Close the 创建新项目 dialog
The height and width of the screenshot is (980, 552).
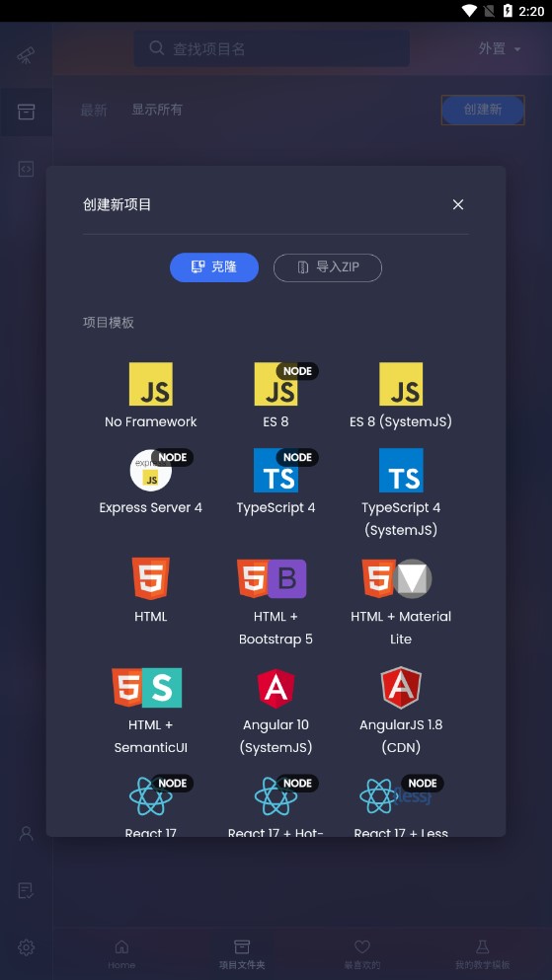458,204
